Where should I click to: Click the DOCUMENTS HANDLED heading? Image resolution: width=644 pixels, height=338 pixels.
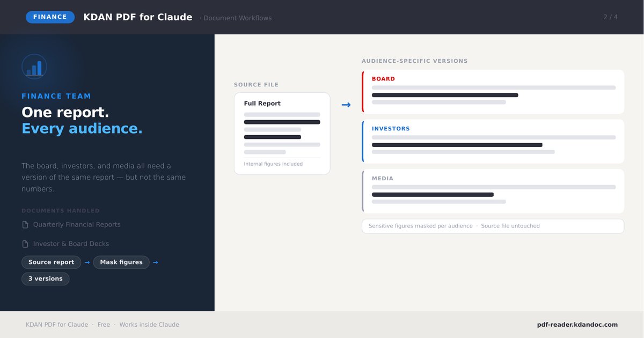pos(61,211)
